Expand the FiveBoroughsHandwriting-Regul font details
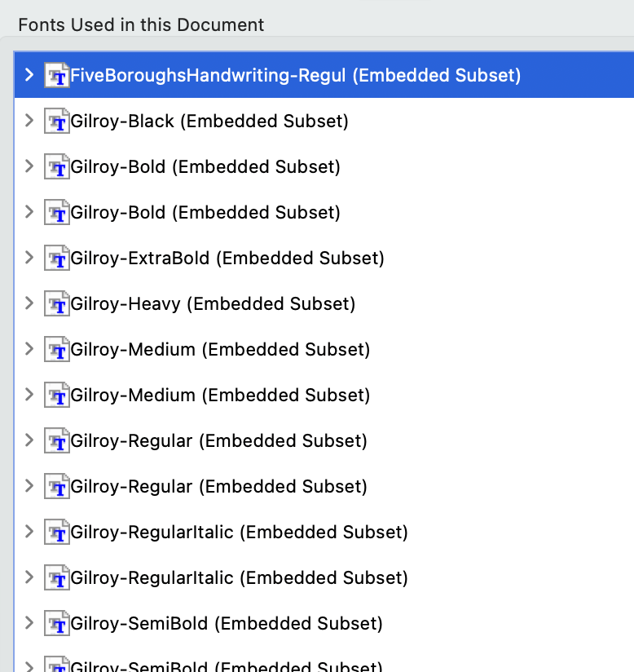This screenshot has height=672, width=634. 29,75
